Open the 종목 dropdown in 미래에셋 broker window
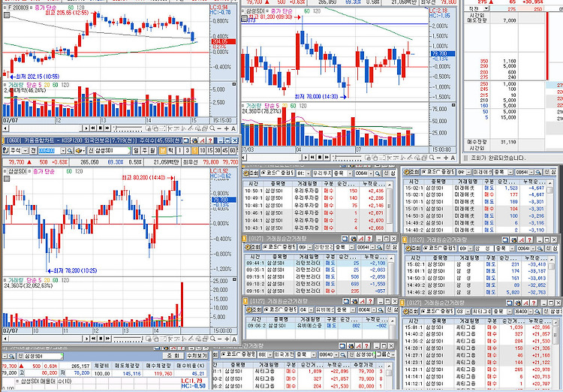Image resolution: width=563 pixels, height=392 pixels. click(510, 173)
